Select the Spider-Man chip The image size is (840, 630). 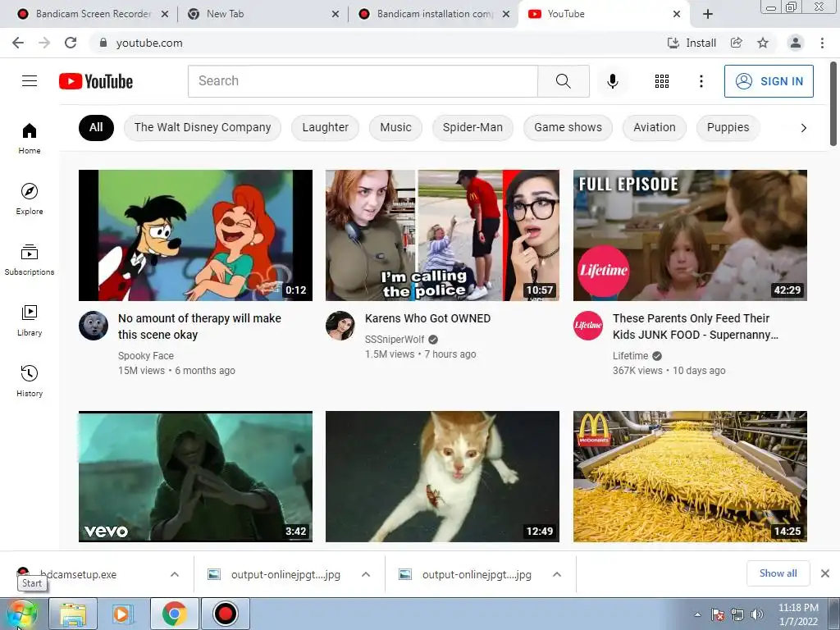click(472, 127)
